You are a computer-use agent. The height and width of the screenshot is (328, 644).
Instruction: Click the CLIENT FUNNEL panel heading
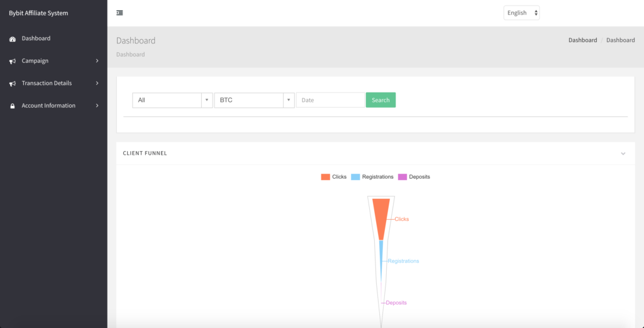click(145, 154)
